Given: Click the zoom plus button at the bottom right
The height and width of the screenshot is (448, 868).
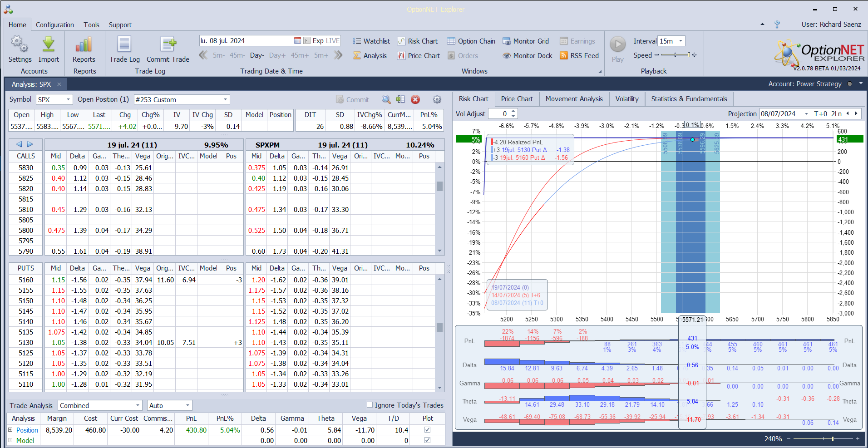Looking at the screenshot, I should pos(858,439).
